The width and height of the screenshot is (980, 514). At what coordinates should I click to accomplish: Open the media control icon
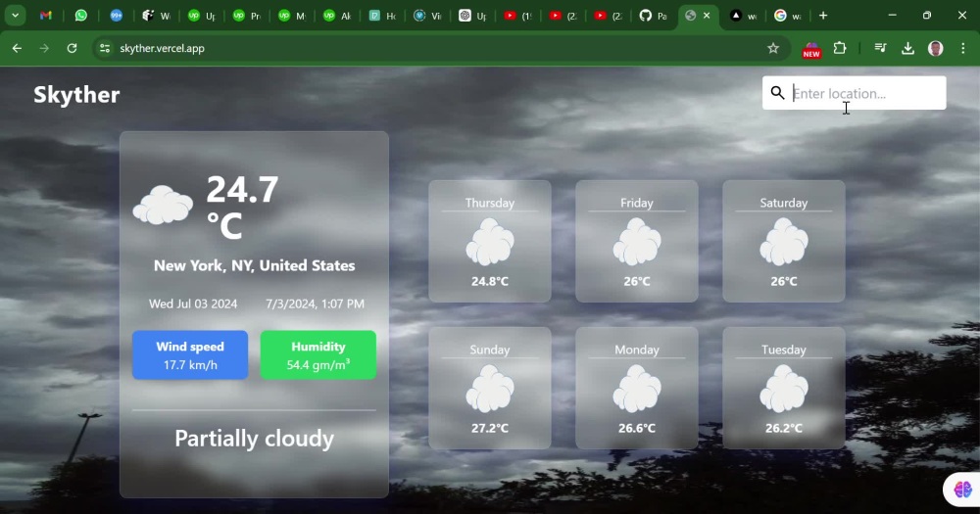880,48
